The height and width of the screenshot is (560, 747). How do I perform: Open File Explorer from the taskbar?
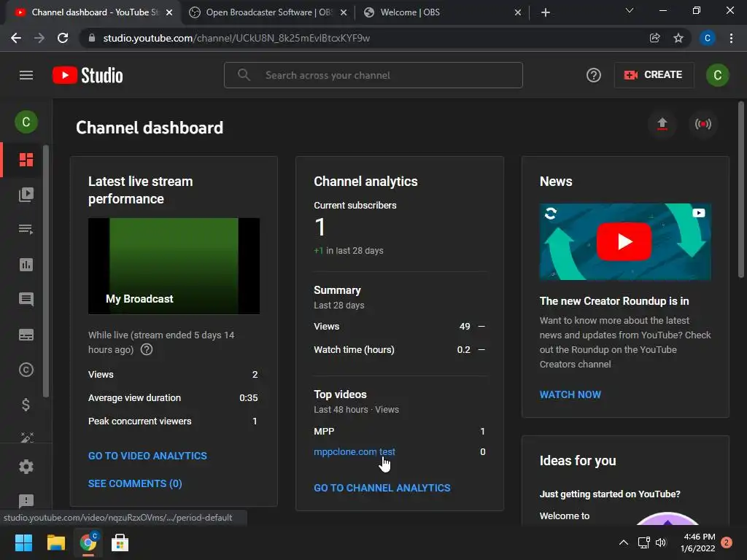(55, 542)
